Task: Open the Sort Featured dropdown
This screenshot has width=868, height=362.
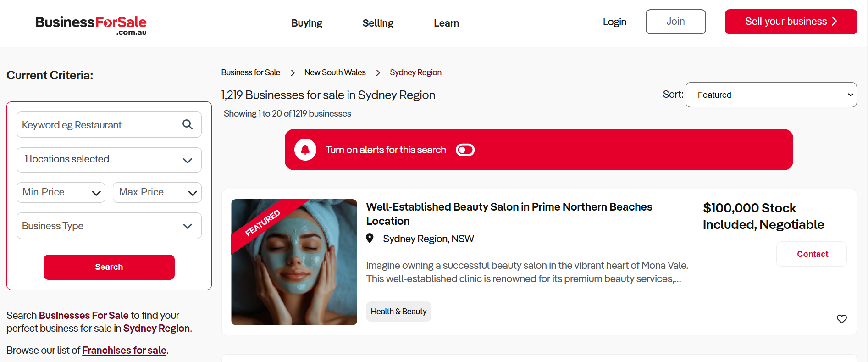Action: 771,95
